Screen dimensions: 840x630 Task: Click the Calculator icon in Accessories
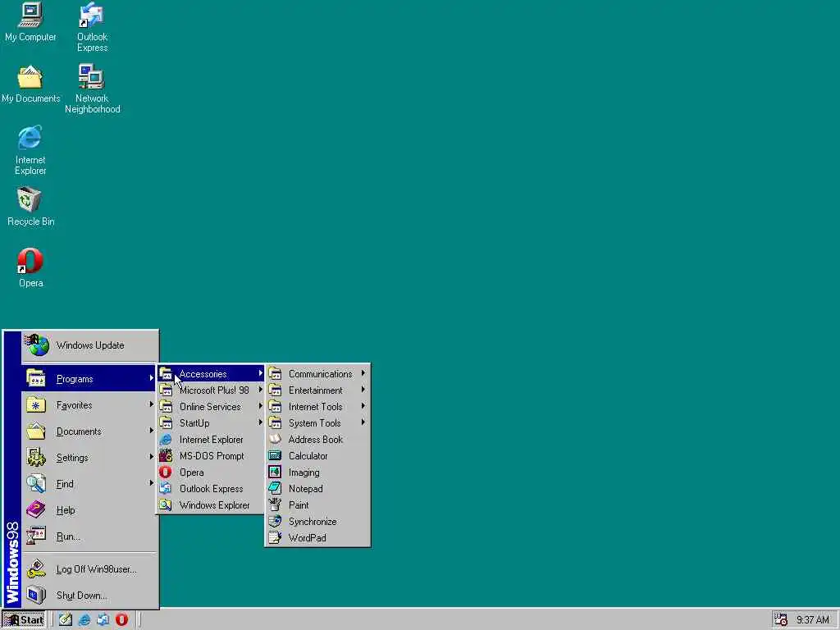pos(275,455)
